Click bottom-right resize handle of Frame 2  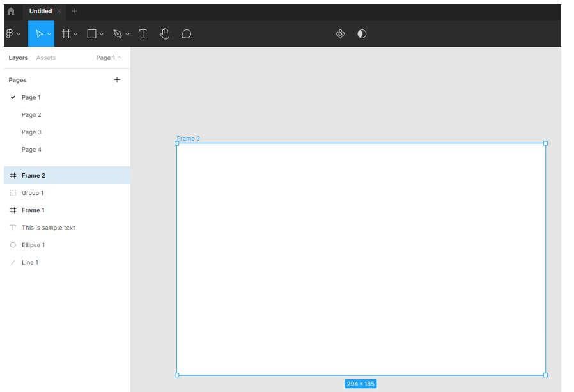pos(545,375)
